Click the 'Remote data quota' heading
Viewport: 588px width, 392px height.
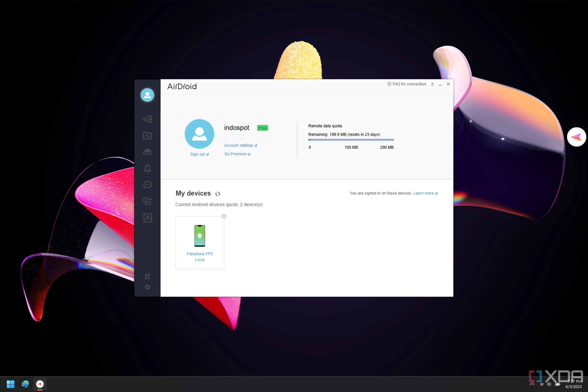point(325,126)
